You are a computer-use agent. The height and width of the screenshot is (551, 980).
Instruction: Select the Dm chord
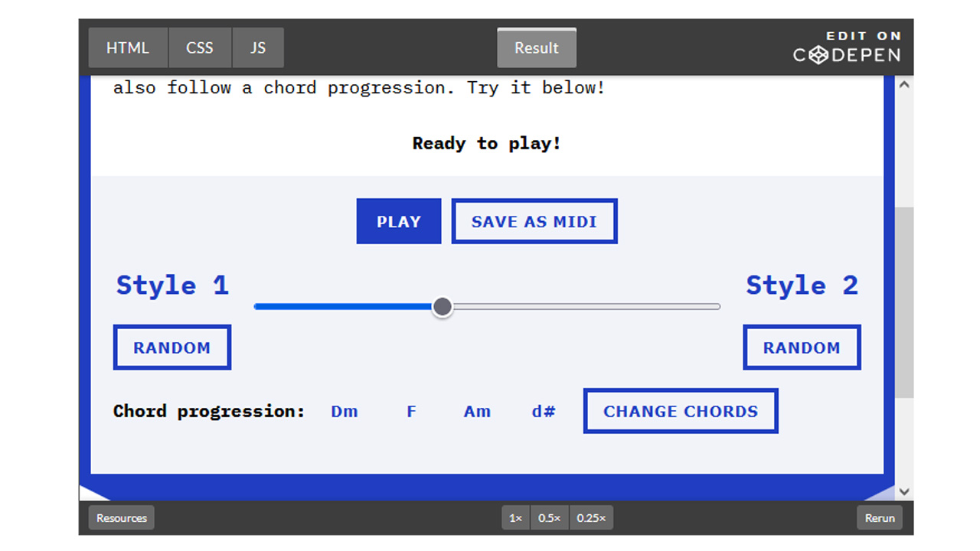point(345,412)
